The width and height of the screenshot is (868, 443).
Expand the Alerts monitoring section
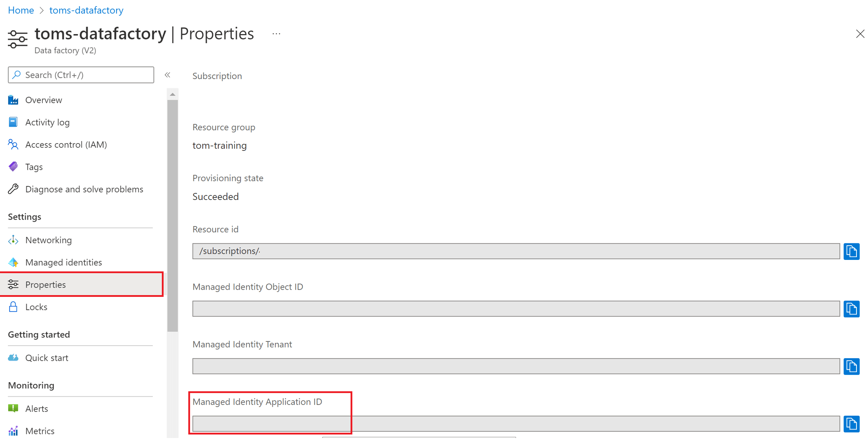36,408
